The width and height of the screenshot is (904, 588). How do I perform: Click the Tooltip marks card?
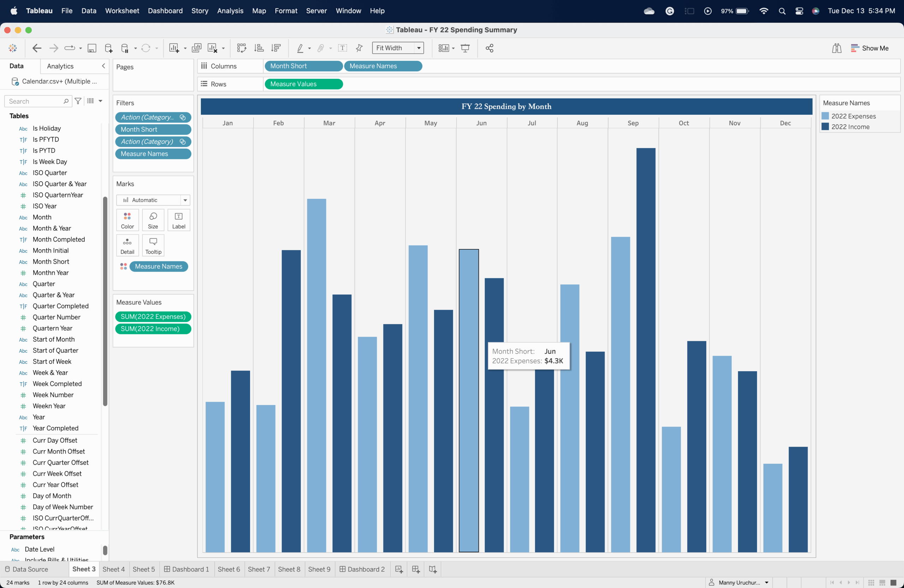[153, 245]
